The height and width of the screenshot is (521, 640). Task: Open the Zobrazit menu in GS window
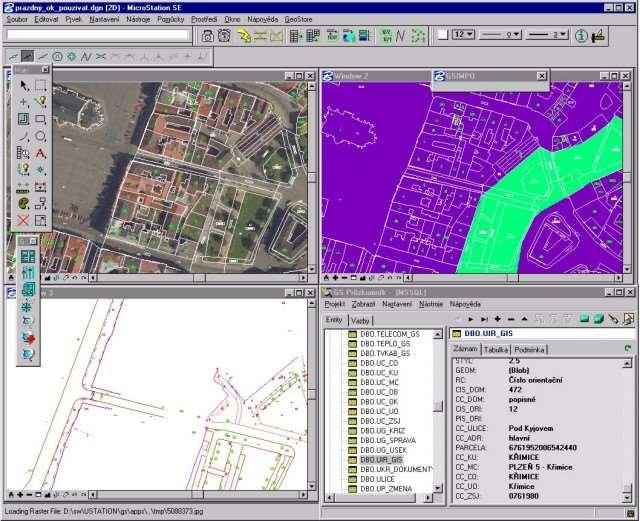click(x=363, y=304)
